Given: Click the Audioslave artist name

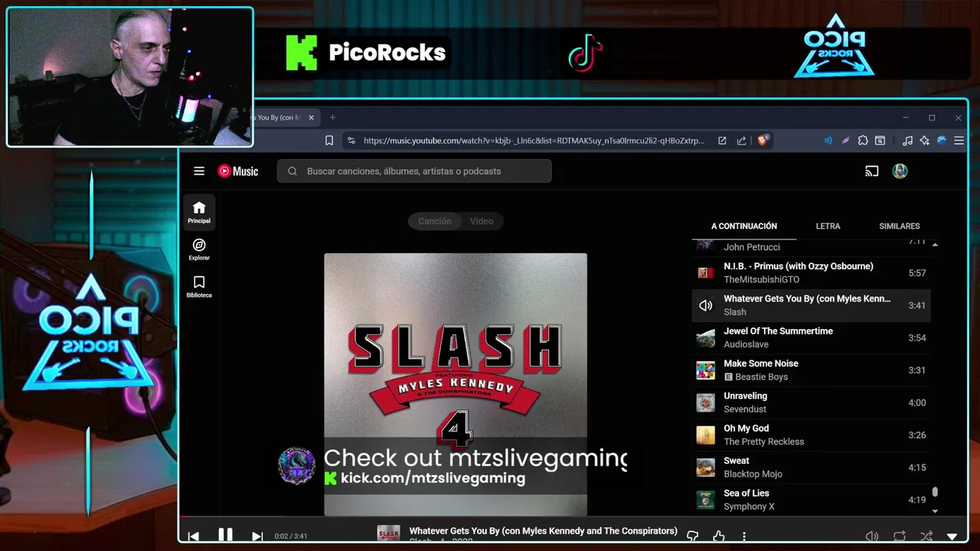Looking at the screenshot, I should [x=746, y=344].
